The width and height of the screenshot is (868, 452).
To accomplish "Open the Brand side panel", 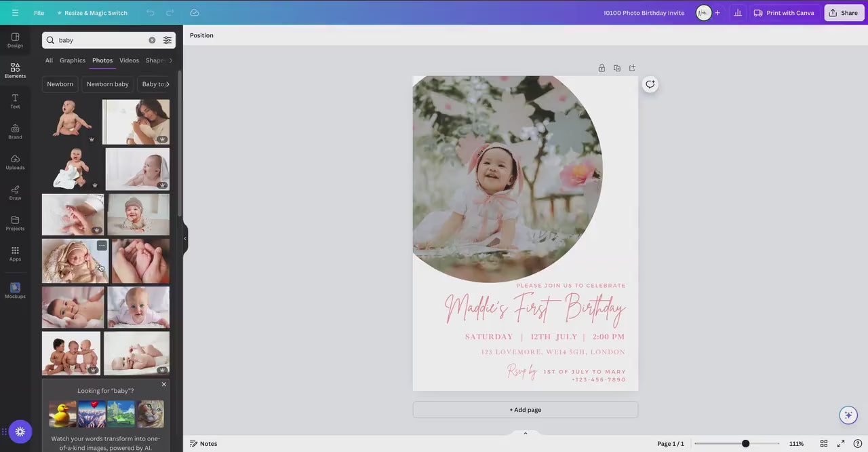I will point(15,132).
